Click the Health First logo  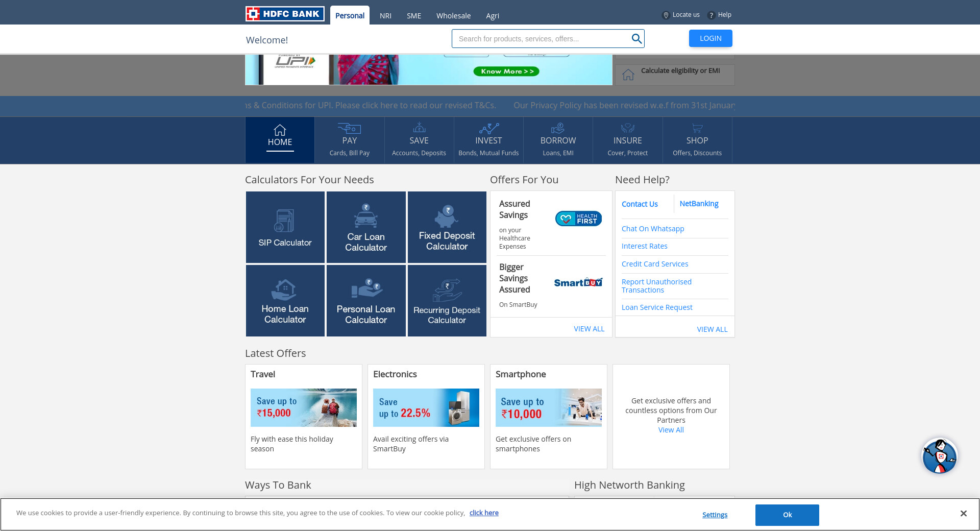[x=578, y=219]
